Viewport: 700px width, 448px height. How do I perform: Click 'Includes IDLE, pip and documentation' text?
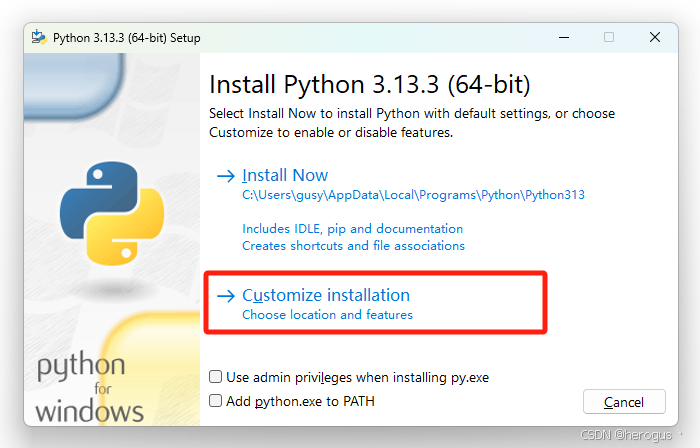click(352, 229)
